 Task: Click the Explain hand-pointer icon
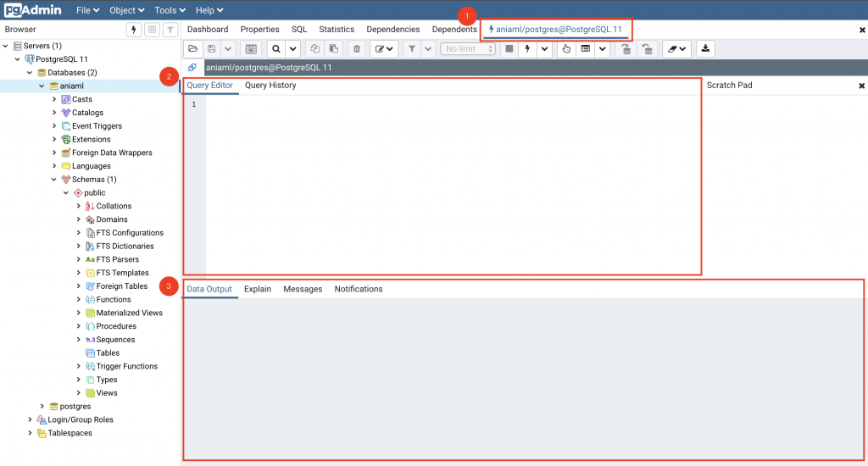(x=565, y=48)
